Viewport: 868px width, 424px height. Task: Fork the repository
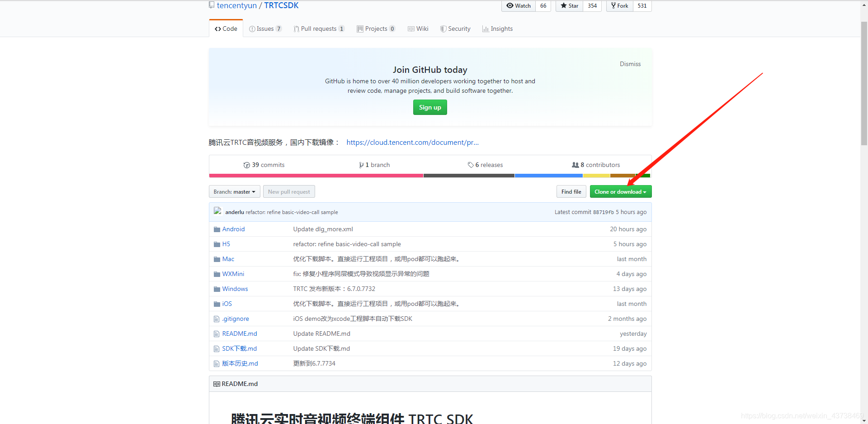620,6
